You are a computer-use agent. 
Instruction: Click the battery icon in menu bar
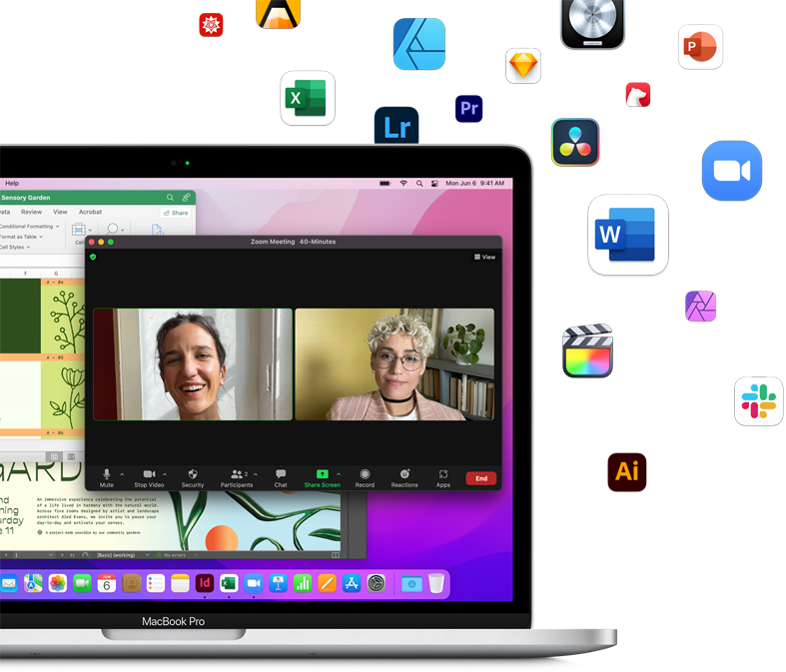385,184
